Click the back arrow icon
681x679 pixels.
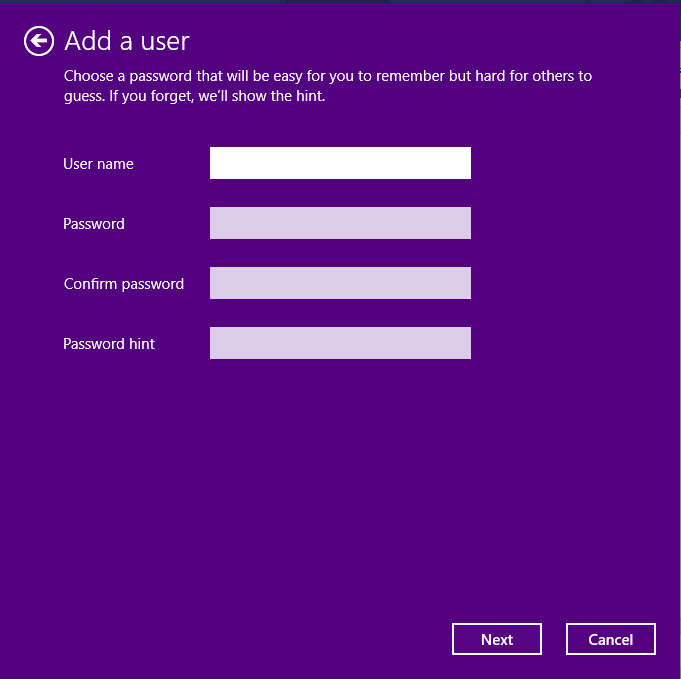click(x=38, y=41)
